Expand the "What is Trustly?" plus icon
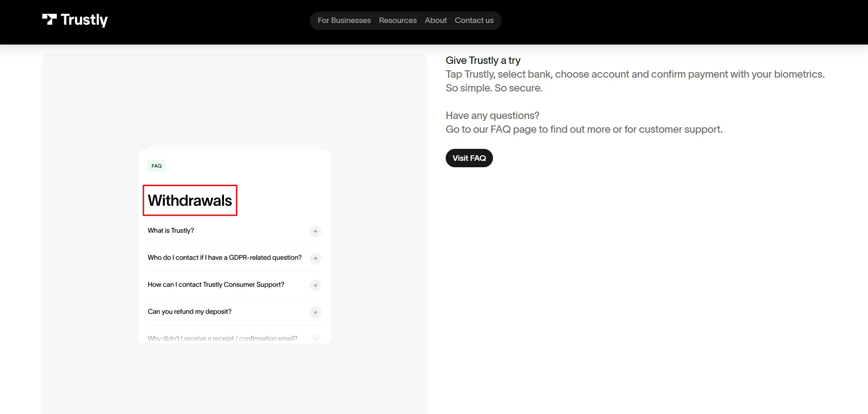Image resolution: width=868 pixels, height=414 pixels. [x=315, y=231]
